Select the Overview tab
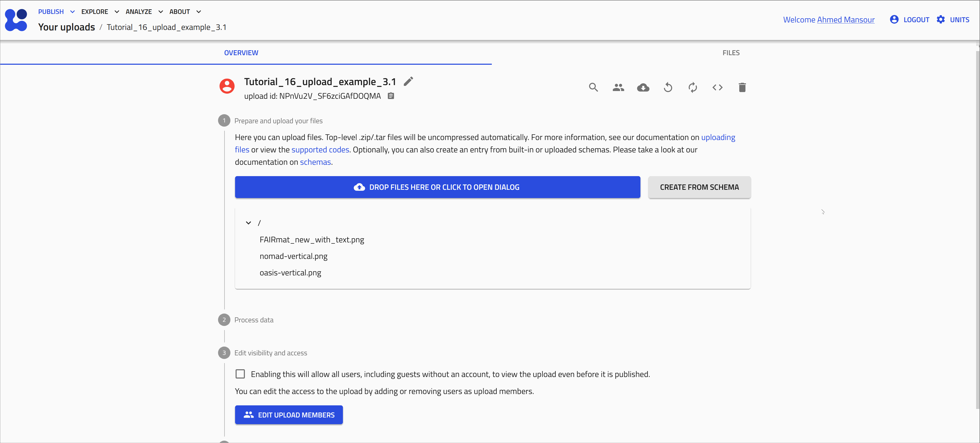 coord(241,53)
